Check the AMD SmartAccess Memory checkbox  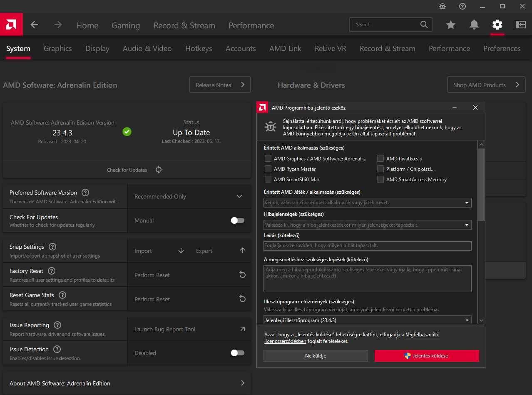380,179
